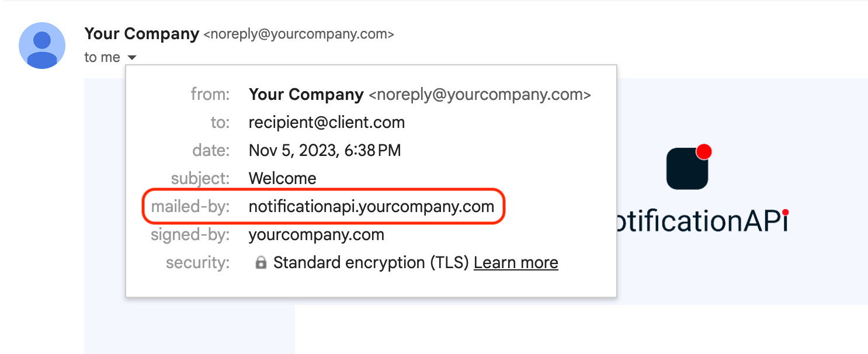Viewport: 868px width, 354px height.
Task: Click the Welcome subject value
Action: point(283,178)
